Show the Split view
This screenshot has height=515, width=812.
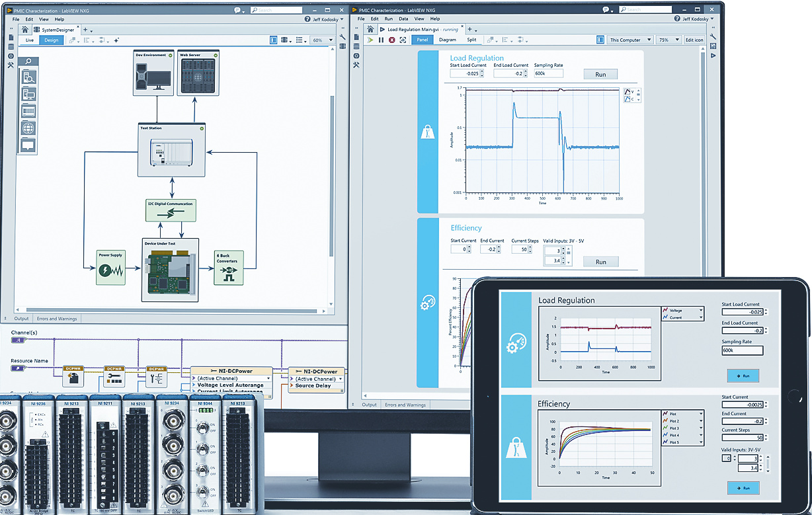pos(471,40)
